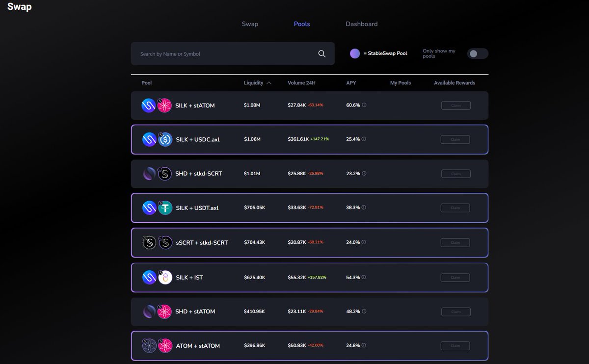Click the SILK token icon in SILK + stATOM row
The height and width of the screenshot is (364, 589).
[x=149, y=105]
